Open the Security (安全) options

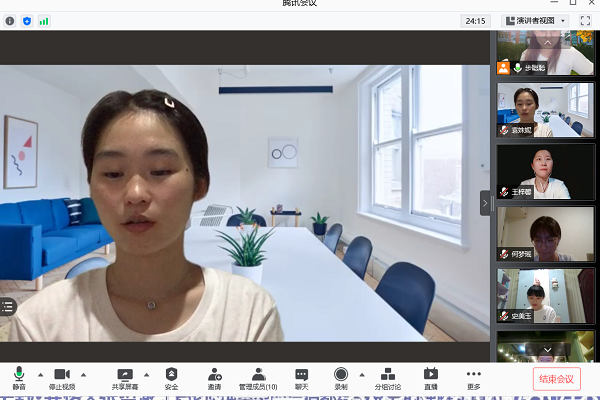tap(171, 377)
